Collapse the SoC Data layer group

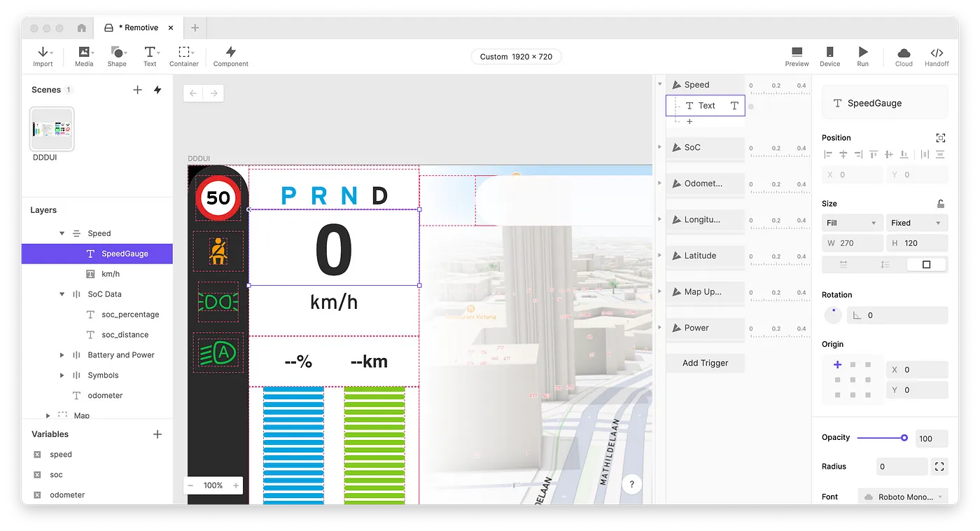62,294
